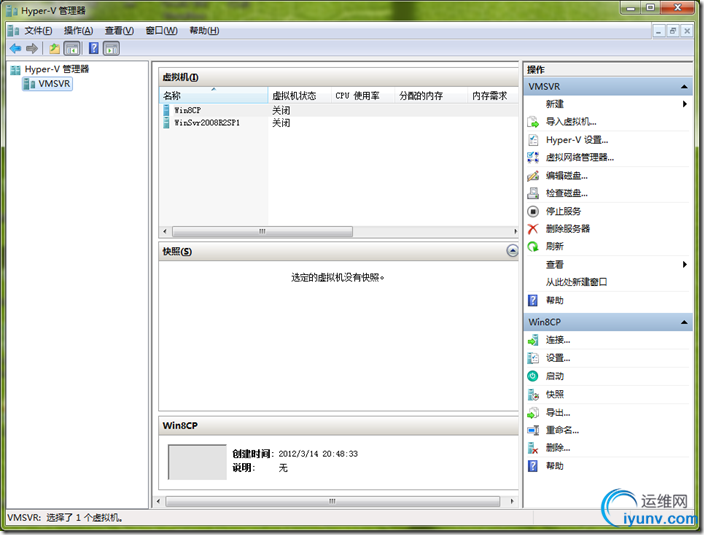Click the 导出 export icon
704x535 pixels.
point(533,412)
